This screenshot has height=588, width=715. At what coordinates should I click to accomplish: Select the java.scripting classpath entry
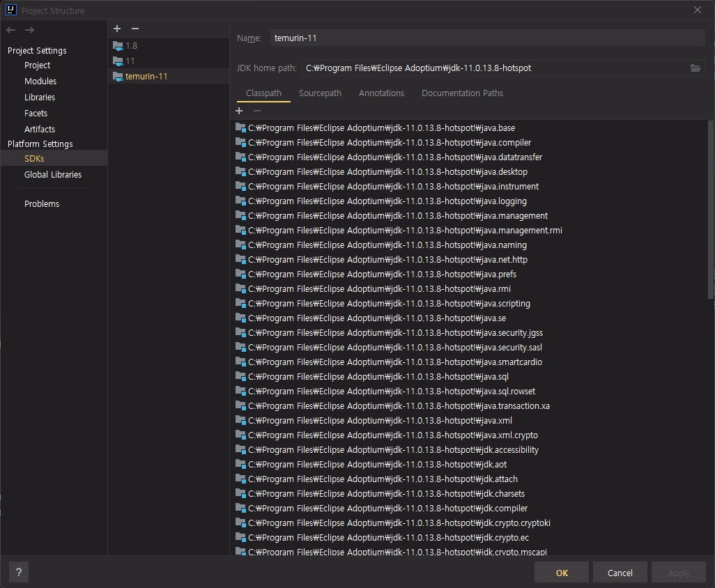pyautogui.click(x=470, y=303)
